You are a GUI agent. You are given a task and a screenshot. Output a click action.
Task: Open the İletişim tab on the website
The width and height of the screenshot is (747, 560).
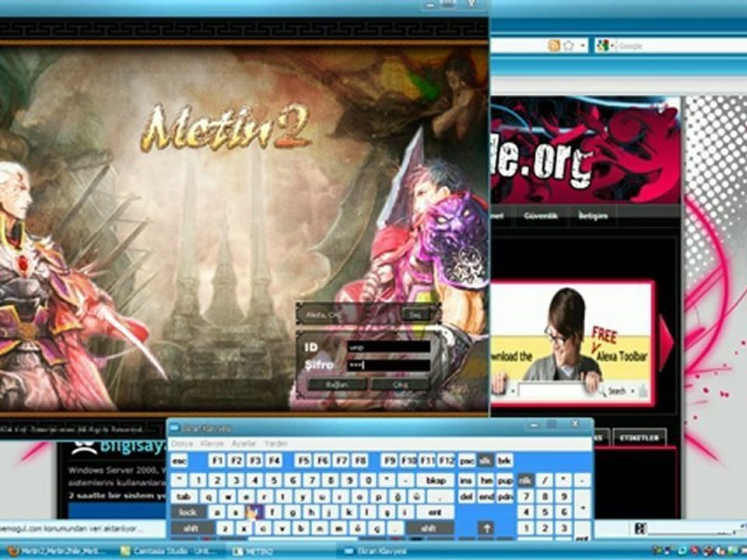(593, 215)
